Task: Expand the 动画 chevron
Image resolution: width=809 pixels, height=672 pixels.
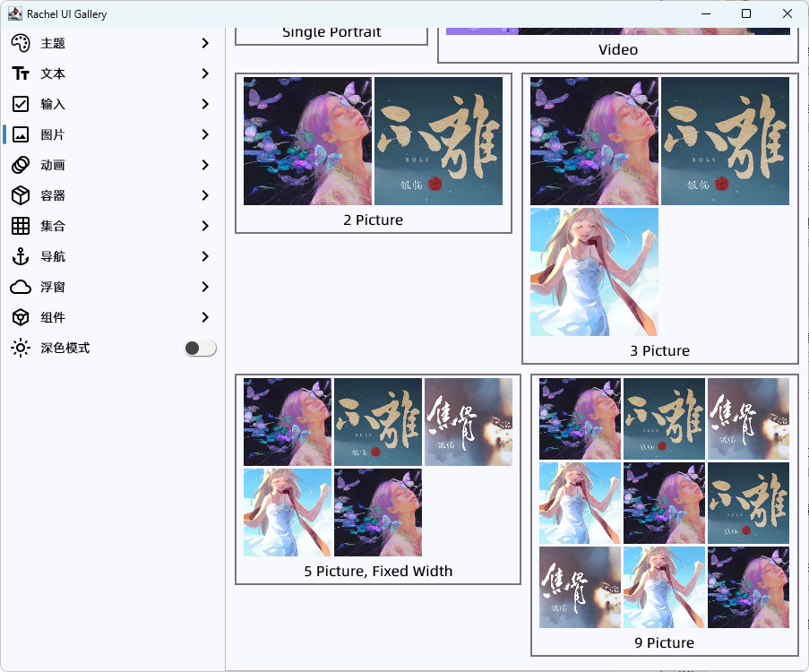Action: tap(205, 165)
